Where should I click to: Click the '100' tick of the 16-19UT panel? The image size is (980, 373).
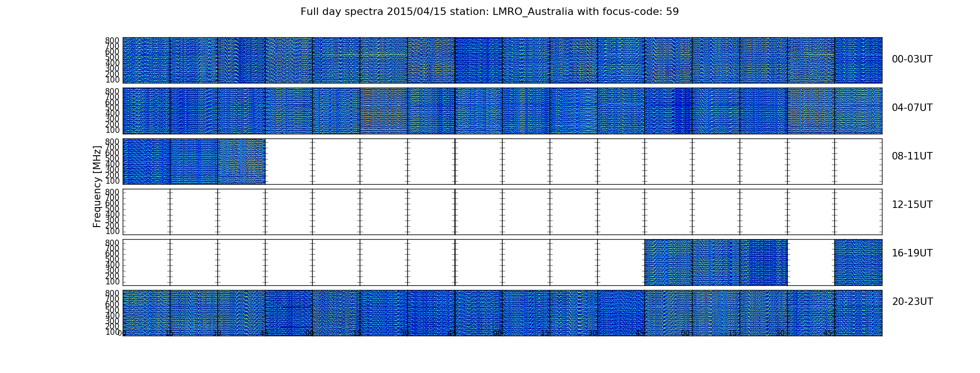(112, 282)
